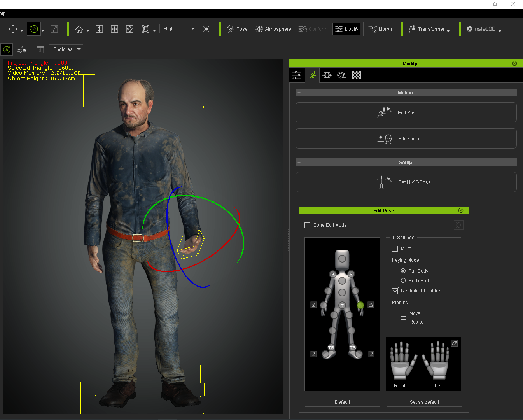
Task: Collapse the Motion section
Action: click(x=299, y=93)
